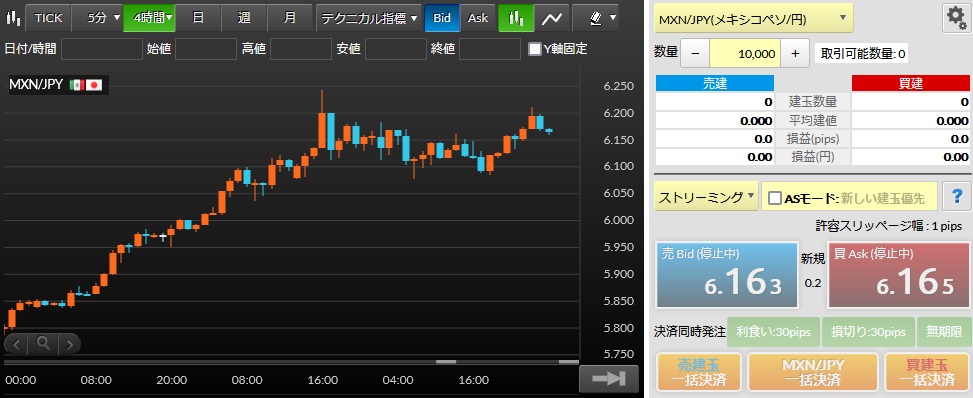This screenshot has height=398, width=973.
Task: Select the candlestick chart display icon
Action: [x=516, y=18]
